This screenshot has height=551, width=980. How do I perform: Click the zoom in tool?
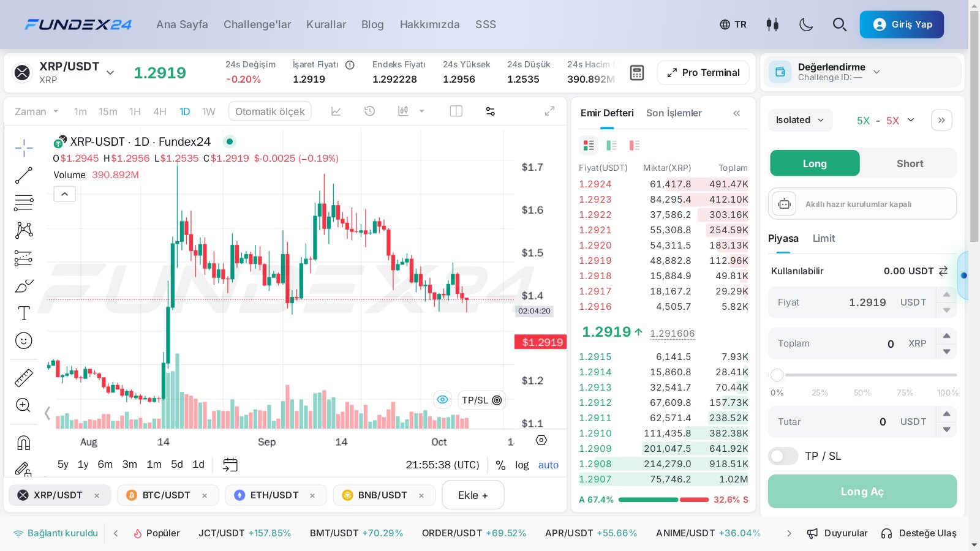24,405
